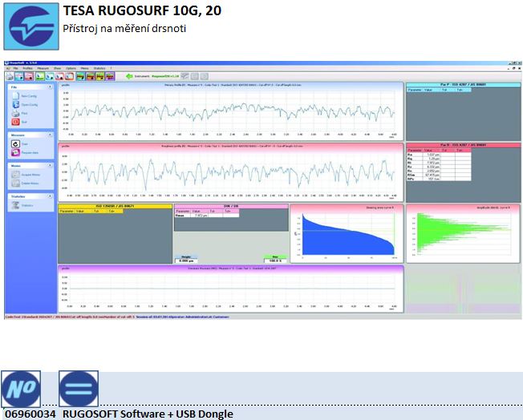Viewport: 523px width, 420px height.
Task: Click the pink DIN panel header
Action: [x=231, y=206]
